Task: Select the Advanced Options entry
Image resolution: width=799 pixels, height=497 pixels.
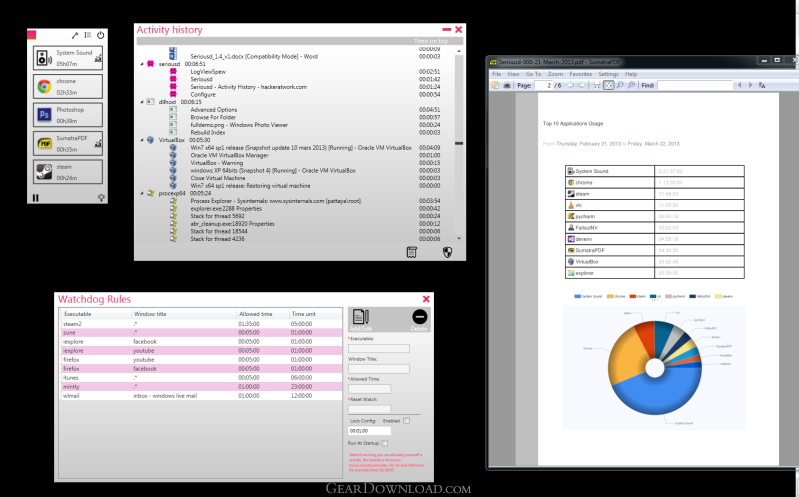Action: 214,110
